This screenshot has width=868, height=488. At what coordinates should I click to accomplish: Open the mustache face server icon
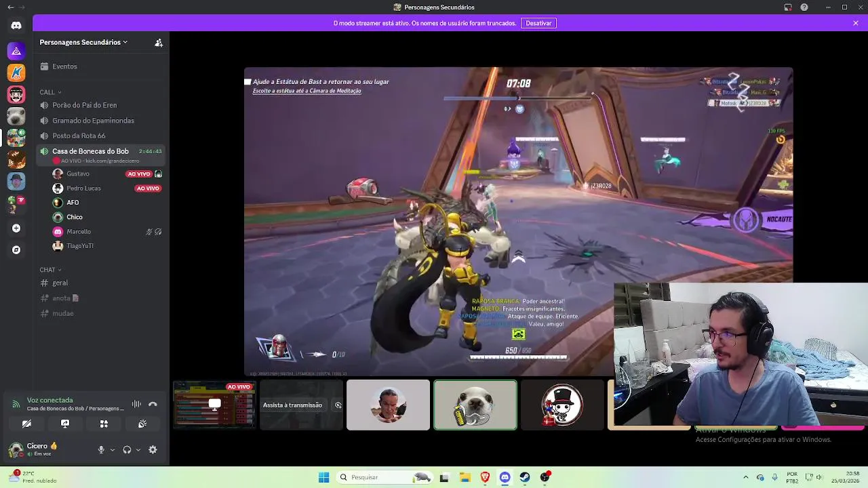tap(16, 94)
